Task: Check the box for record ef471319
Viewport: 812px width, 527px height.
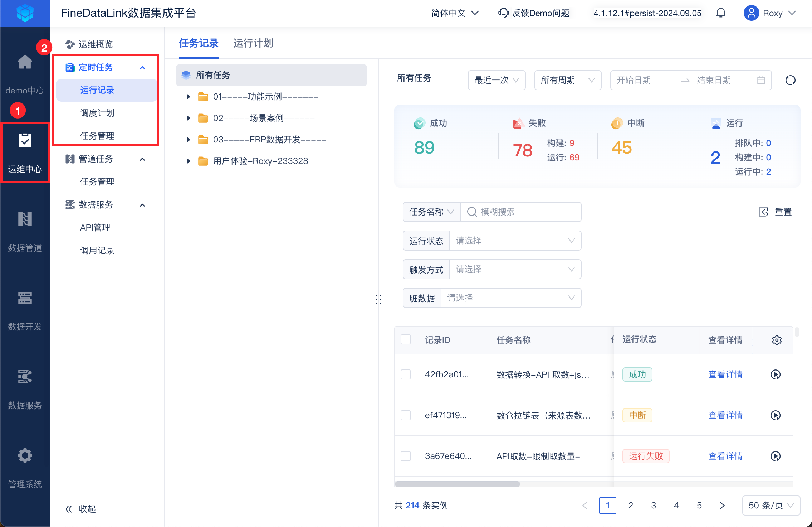Action: point(406,415)
